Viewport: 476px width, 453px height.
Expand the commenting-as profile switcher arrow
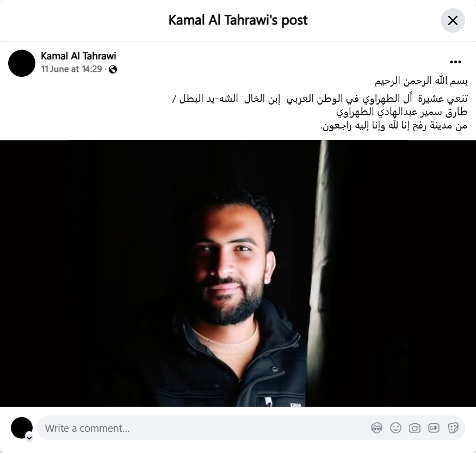(29, 438)
